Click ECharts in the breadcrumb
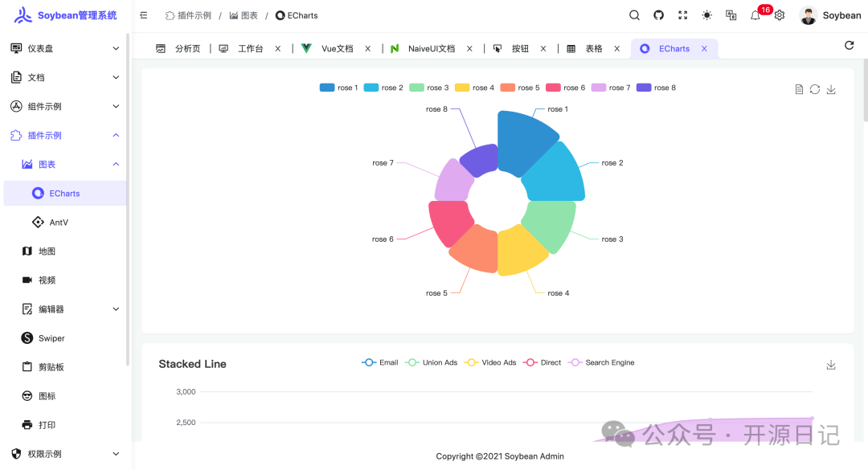Screen dimensions: 868x470 click(x=297, y=15)
